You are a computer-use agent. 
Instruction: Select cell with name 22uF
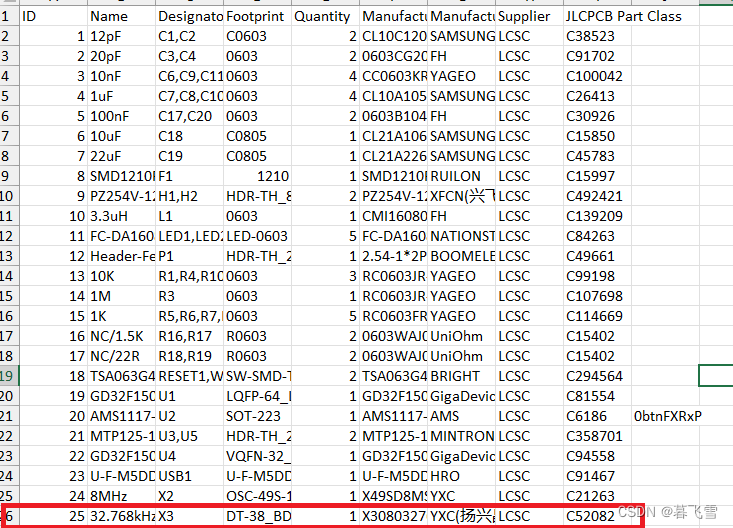point(121,156)
